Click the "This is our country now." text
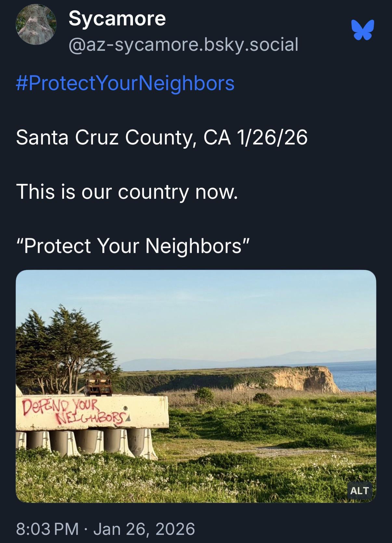The image size is (392, 543). (127, 192)
